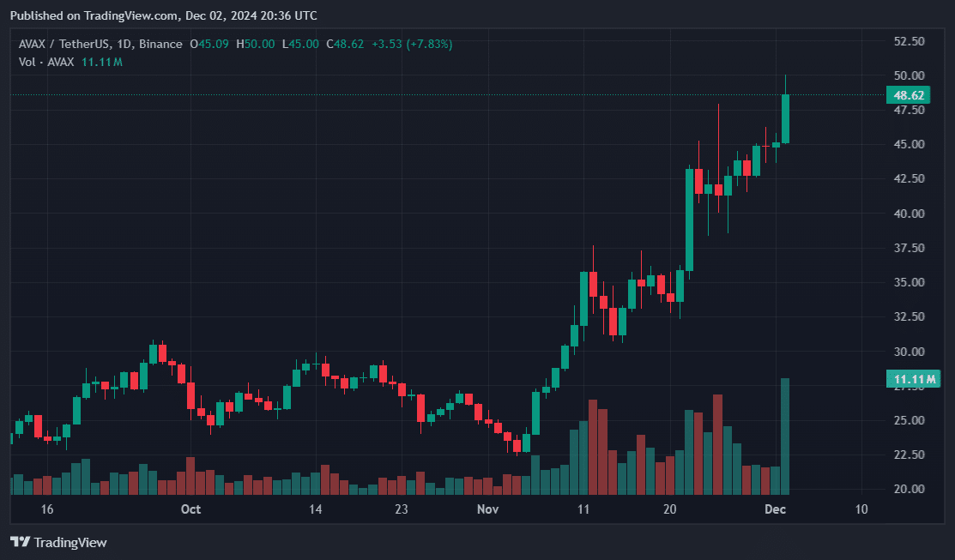955x560 pixels.
Task: Click the 37.50 price axis label
Action: pos(909,248)
